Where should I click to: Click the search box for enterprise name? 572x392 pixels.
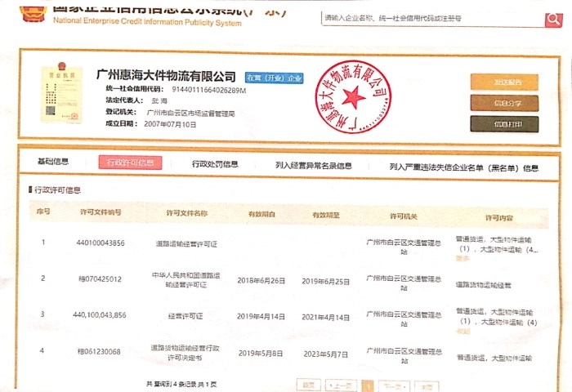click(433, 18)
